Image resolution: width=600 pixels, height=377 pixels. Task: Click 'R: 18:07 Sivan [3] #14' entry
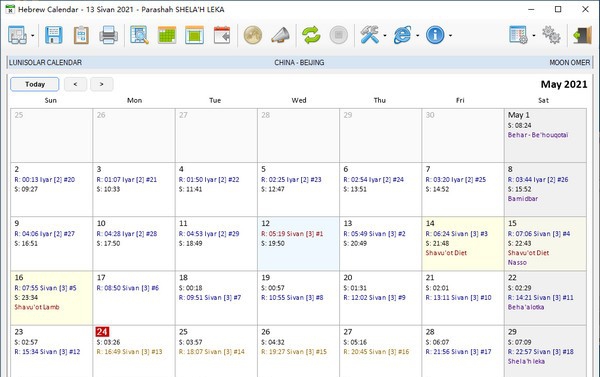click(x=212, y=352)
